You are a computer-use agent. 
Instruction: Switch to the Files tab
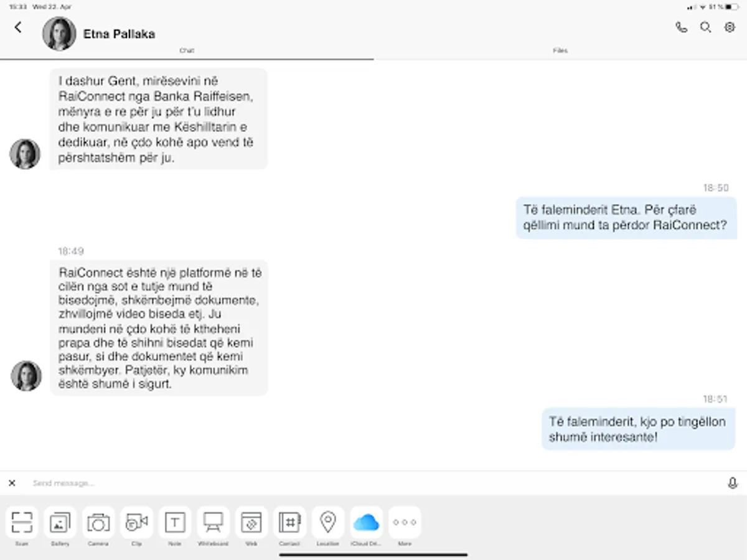(560, 51)
